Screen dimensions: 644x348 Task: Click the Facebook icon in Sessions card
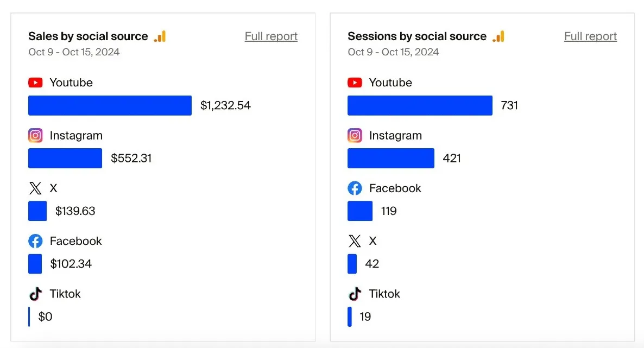click(x=355, y=188)
